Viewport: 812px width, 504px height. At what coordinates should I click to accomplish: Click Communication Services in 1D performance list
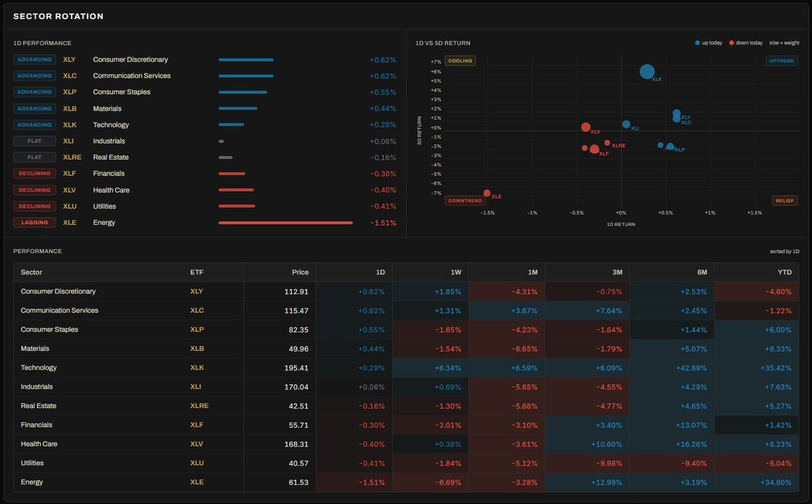click(131, 76)
